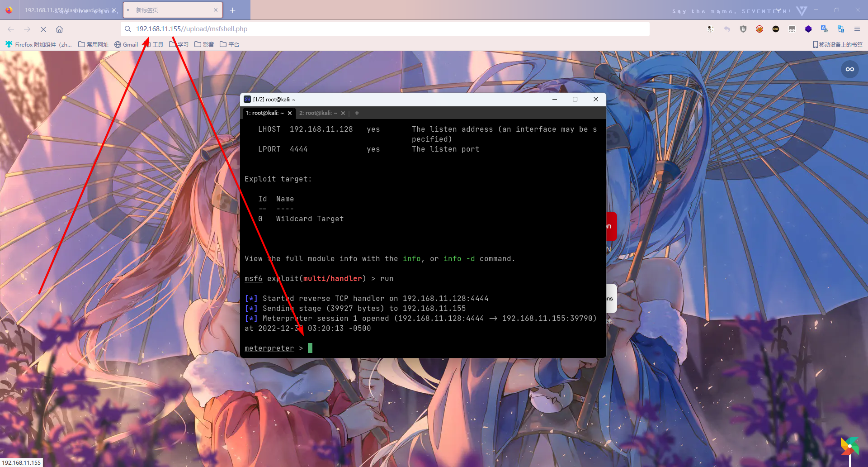This screenshot has height=467, width=868.
Task: Close the root@kali terminal window
Action: click(x=596, y=99)
